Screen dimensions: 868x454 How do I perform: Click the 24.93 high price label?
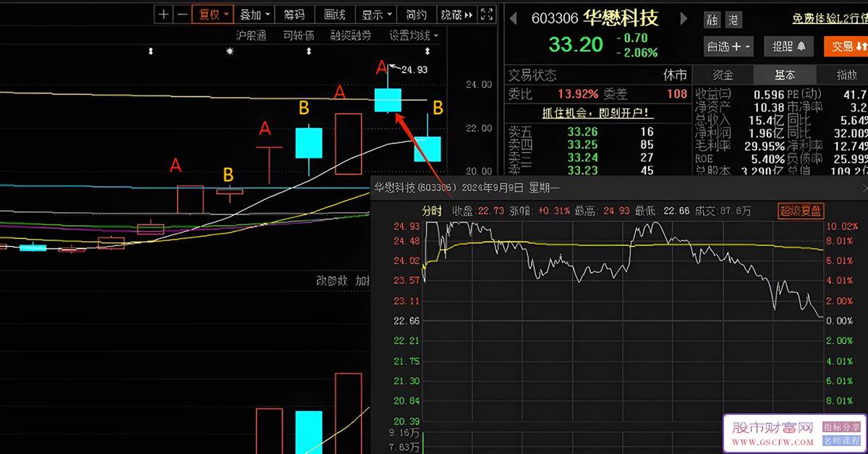click(414, 70)
